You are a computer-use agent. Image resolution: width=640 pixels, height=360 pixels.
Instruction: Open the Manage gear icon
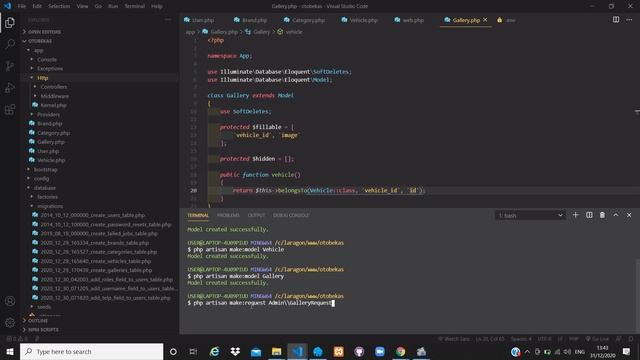click(10, 322)
